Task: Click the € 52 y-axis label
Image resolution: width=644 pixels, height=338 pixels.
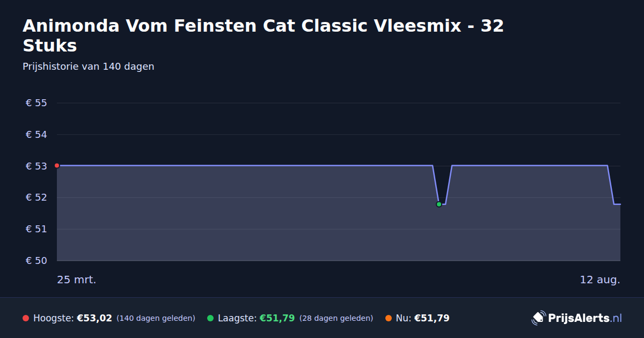Action: 36,197
